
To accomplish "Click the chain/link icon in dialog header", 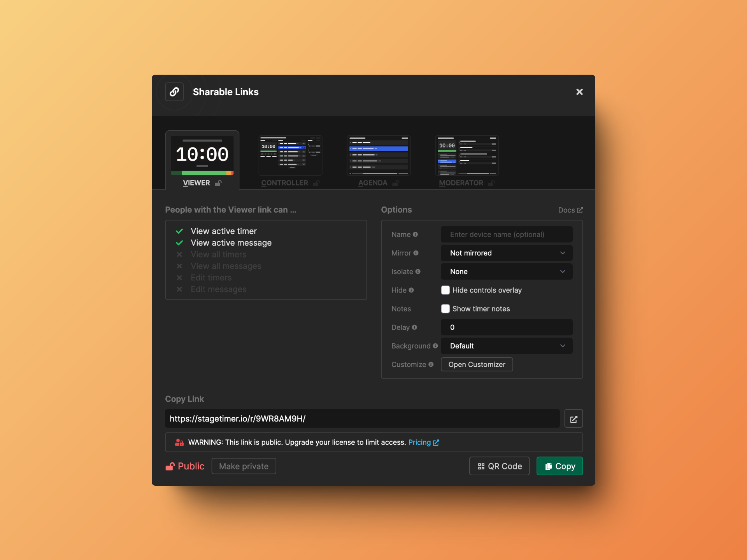I will click(175, 91).
